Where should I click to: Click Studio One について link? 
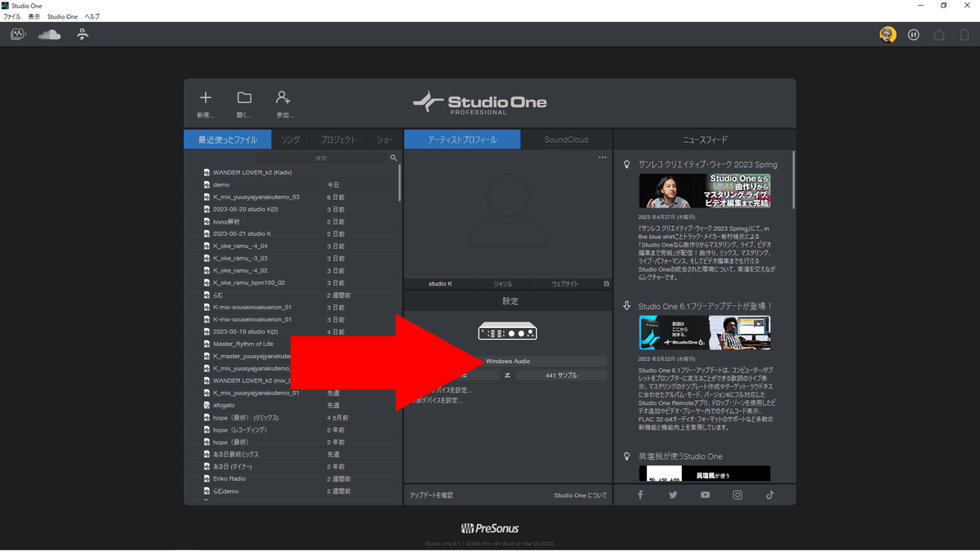tap(581, 495)
